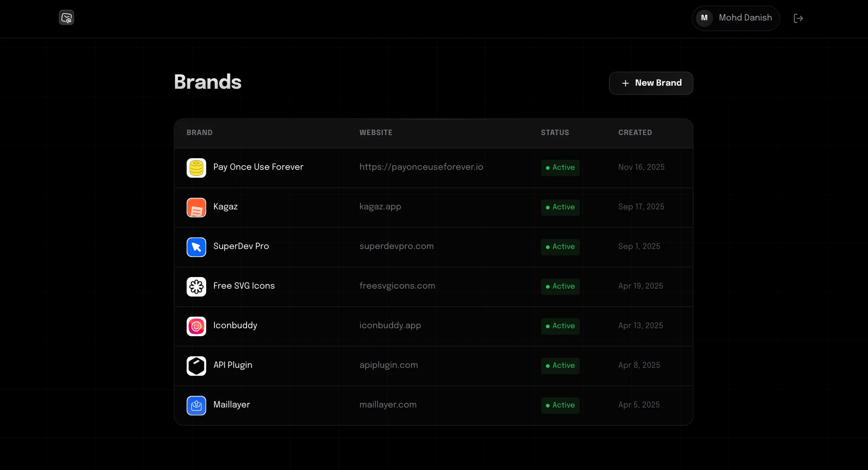Image resolution: width=868 pixels, height=470 pixels.
Task: Open the kagaz.app website link
Action: point(380,207)
